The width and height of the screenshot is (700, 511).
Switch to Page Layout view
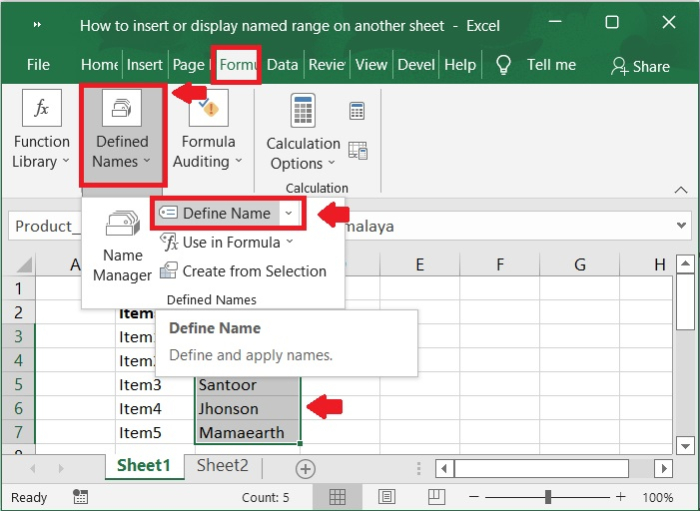[386, 497]
